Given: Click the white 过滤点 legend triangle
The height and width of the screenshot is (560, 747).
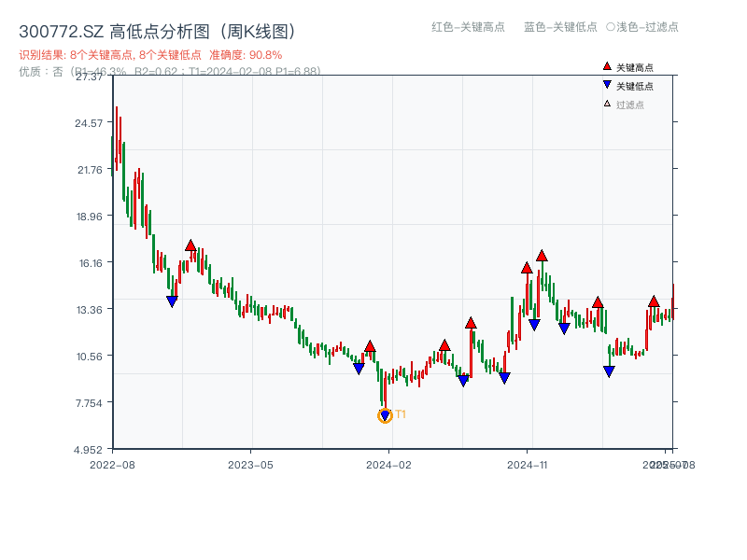Looking at the screenshot, I should tap(607, 105).
